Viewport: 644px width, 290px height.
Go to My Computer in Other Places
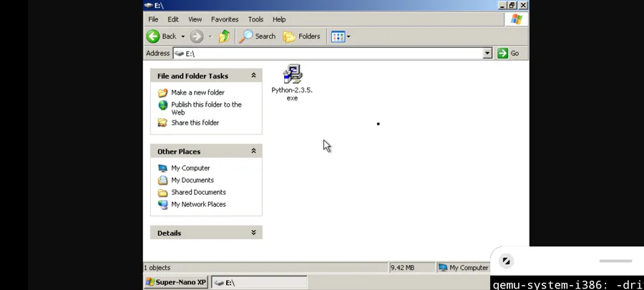pyautogui.click(x=190, y=168)
